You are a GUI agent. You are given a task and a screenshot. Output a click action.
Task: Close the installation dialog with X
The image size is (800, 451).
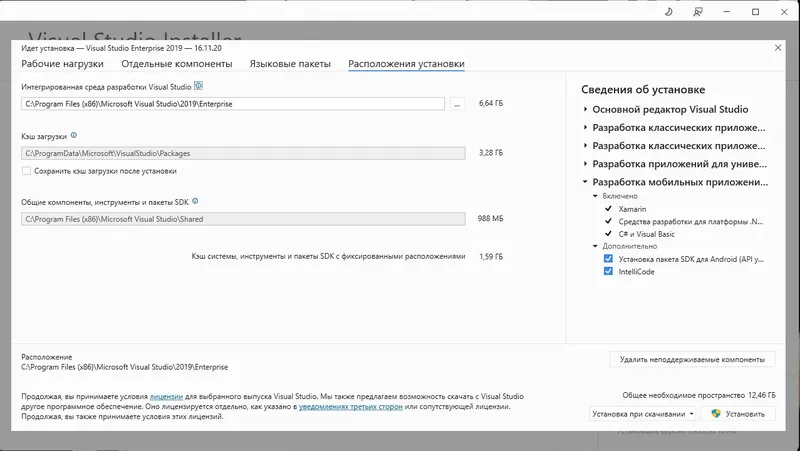[778, 47]
